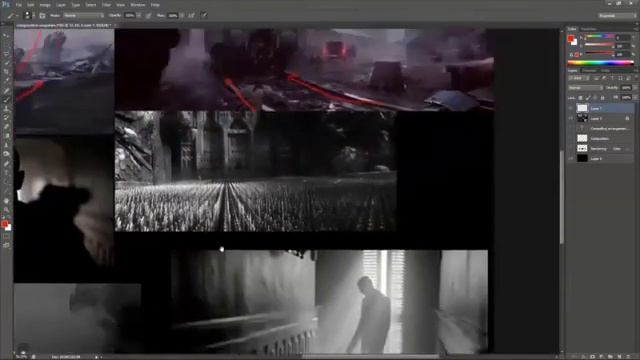Open the Filter menu
The width and height of the screenshot is (640, 360).
click(x=107, y=5)
